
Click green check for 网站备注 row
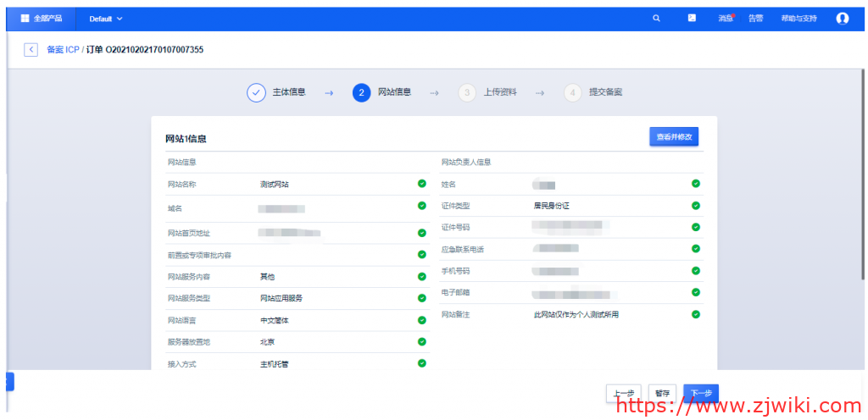coord(696,314)
